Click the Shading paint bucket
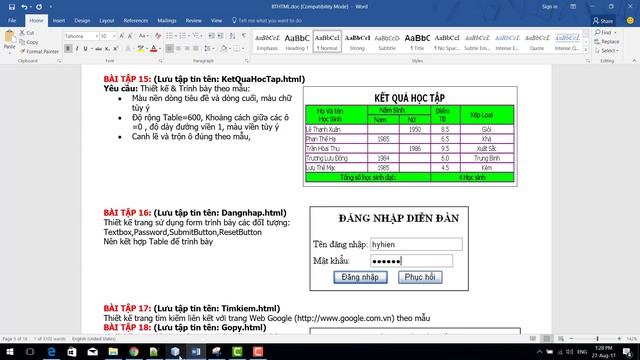 (224, 49)
